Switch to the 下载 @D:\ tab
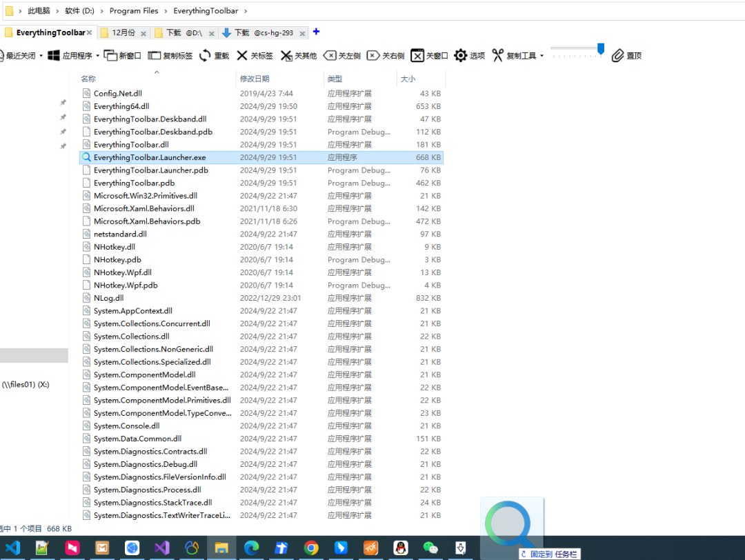Screen dimensions: 745x560 pos(184,33)
